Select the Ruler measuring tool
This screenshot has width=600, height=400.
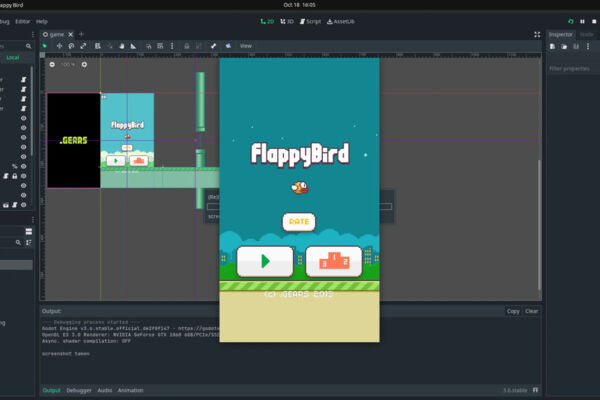(133, 46)
